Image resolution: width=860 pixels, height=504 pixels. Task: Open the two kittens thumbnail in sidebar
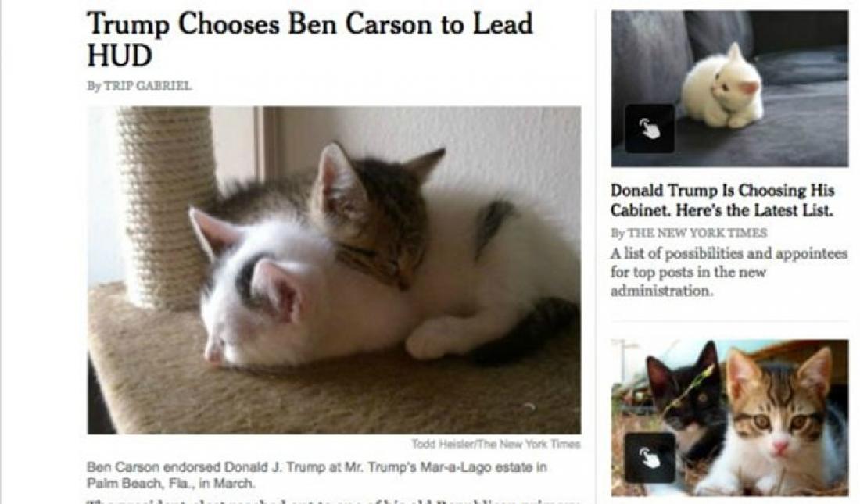click(x=729, y=418)
